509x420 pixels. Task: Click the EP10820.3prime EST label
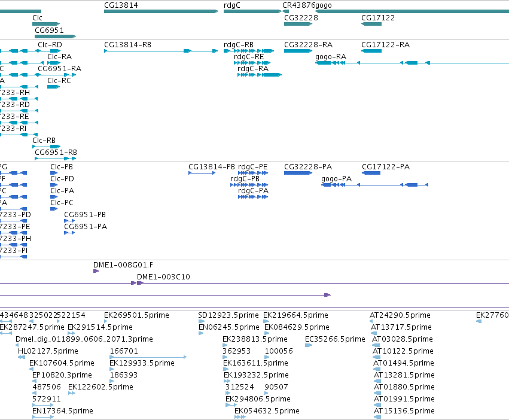pyautogui.click(x=62, y=376)
